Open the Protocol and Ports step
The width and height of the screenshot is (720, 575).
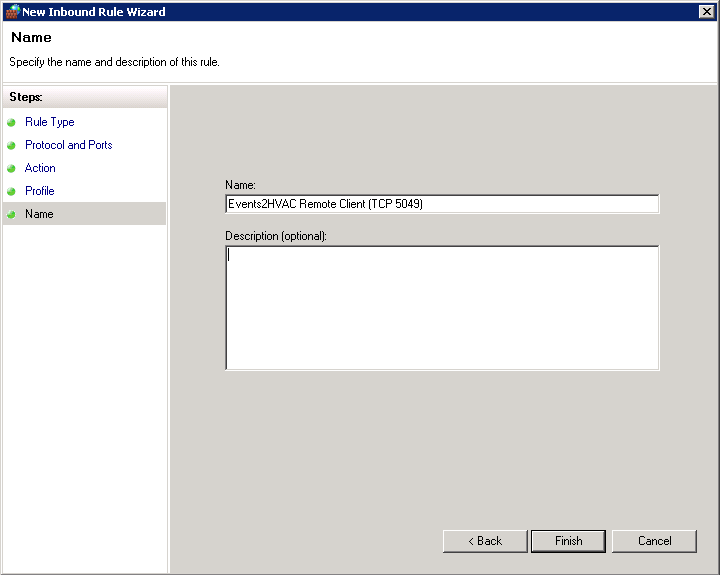pyautogui.click(x=68, y=145)
